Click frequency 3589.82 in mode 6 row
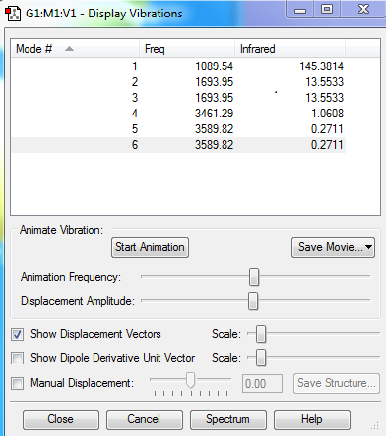The width and height of the screenshot is (386, 436). click(x=214, y=145)
